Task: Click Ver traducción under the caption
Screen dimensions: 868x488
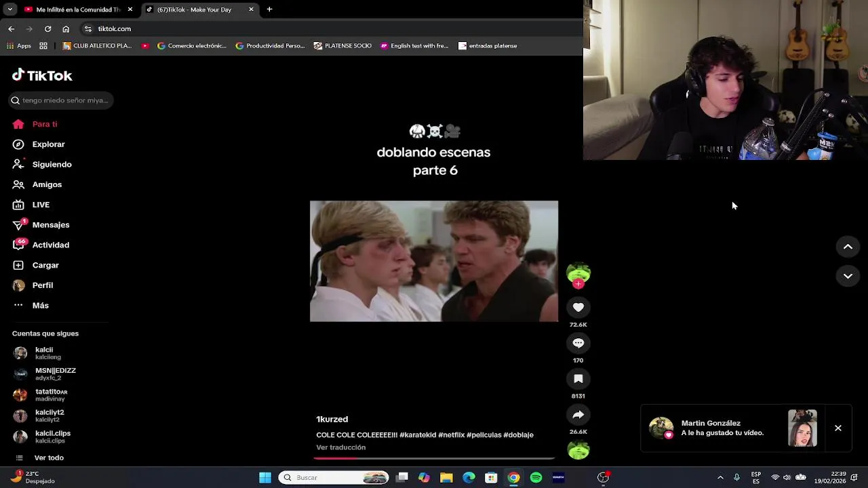Action: [340, 447]
